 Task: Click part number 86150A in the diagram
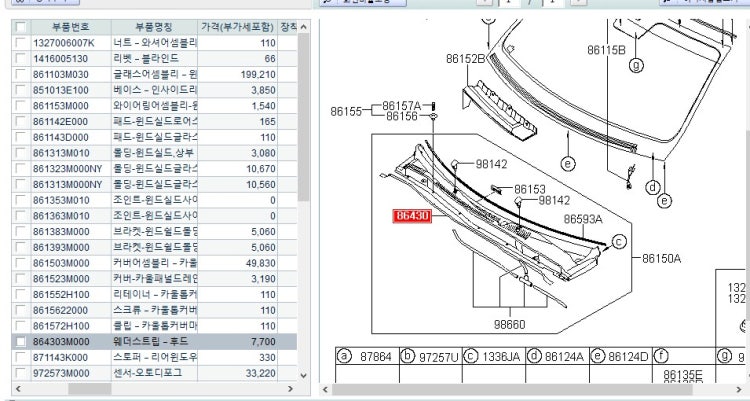pyautogui.click(x=661, y=257)
